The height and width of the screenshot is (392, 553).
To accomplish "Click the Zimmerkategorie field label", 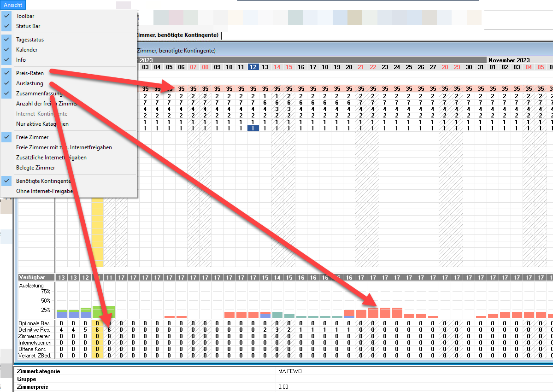I will 38,371.
